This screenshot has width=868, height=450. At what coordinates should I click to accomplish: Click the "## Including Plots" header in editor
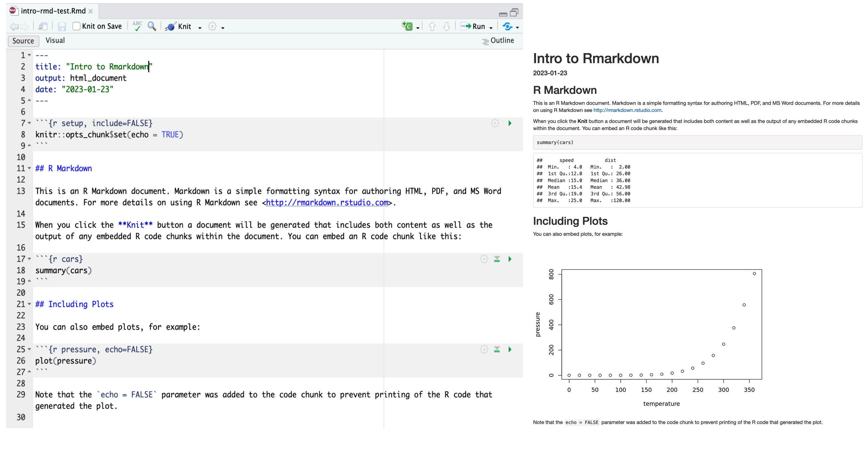(74, 304)
